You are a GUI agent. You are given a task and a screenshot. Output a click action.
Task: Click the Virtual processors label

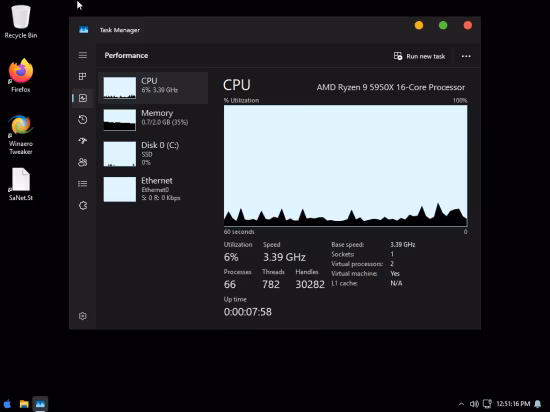pos(357,264)
